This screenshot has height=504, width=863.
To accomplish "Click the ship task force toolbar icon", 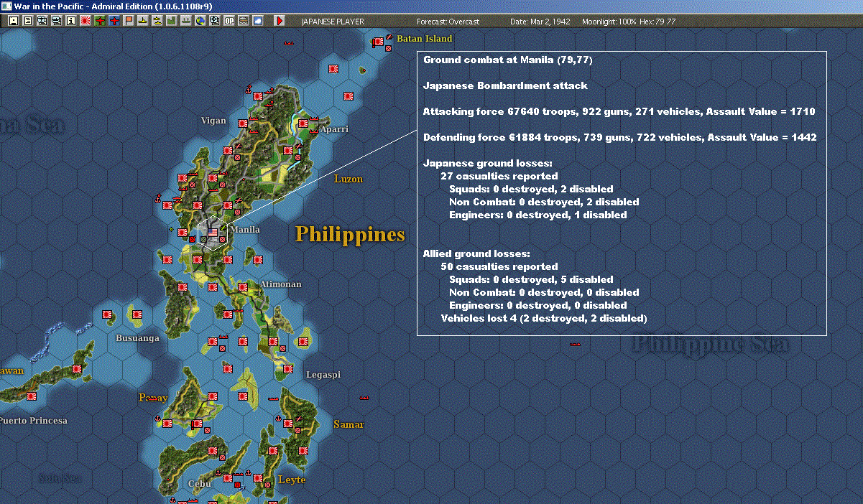I will (x=185, y=21).
